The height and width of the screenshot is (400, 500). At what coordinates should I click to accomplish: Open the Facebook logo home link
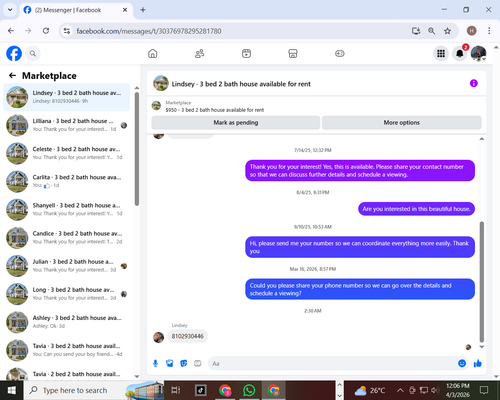pos(14,53)
